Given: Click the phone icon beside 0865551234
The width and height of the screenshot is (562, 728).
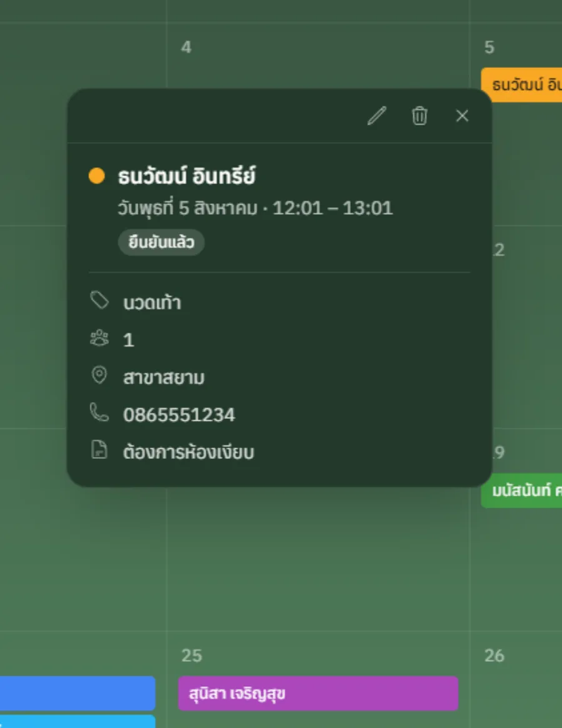Looking at the screenshot, I should (x=99, y=412).
